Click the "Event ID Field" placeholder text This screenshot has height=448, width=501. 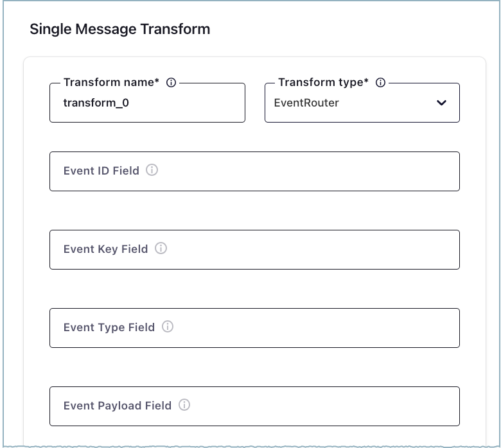(x=101, y=171)
